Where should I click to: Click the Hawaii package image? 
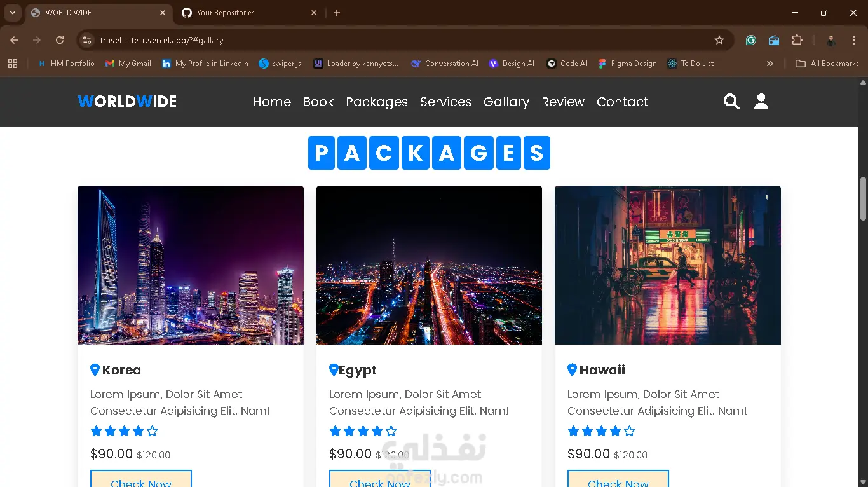pos(667,265)
